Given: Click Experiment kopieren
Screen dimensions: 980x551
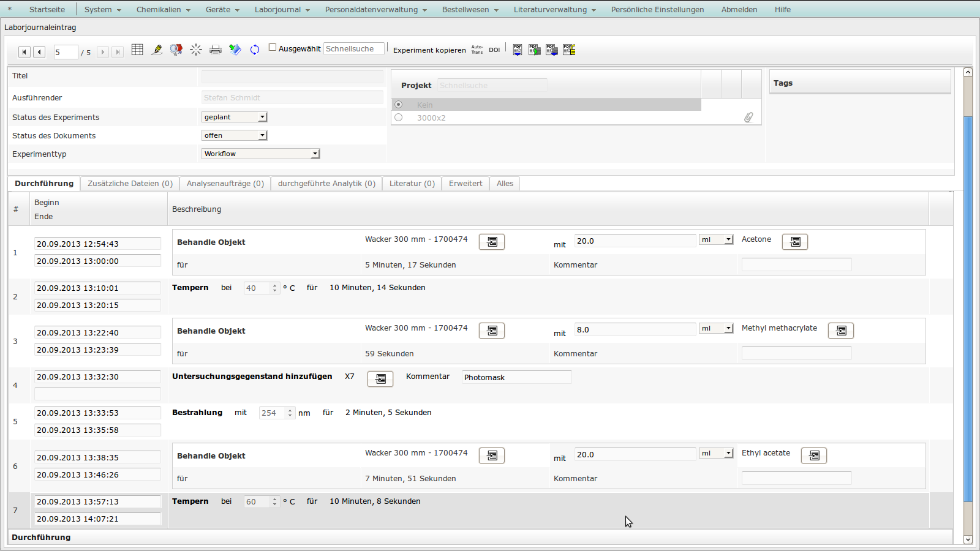Looking at the screenshot, I should pos(429,50).
